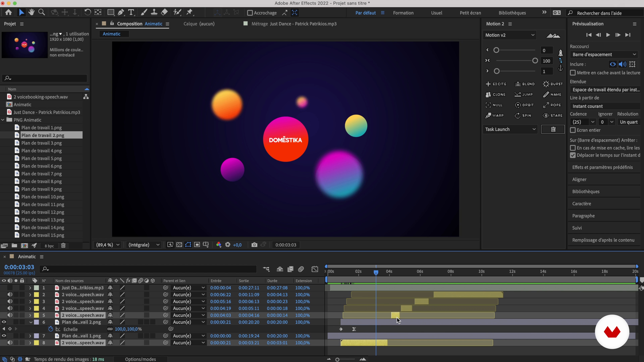Toggle video inclusion eye in Prévisualisation
644x362 pixels.
pos(613,64)
